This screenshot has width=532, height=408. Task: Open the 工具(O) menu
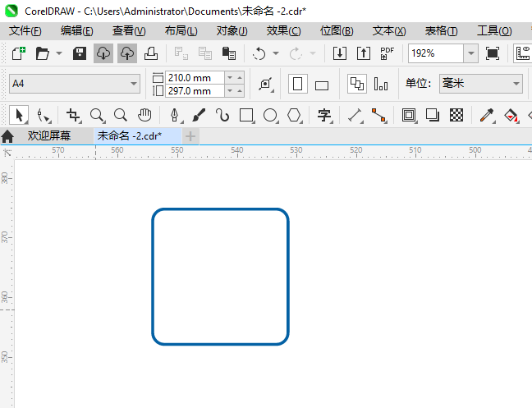coord(494,31)
